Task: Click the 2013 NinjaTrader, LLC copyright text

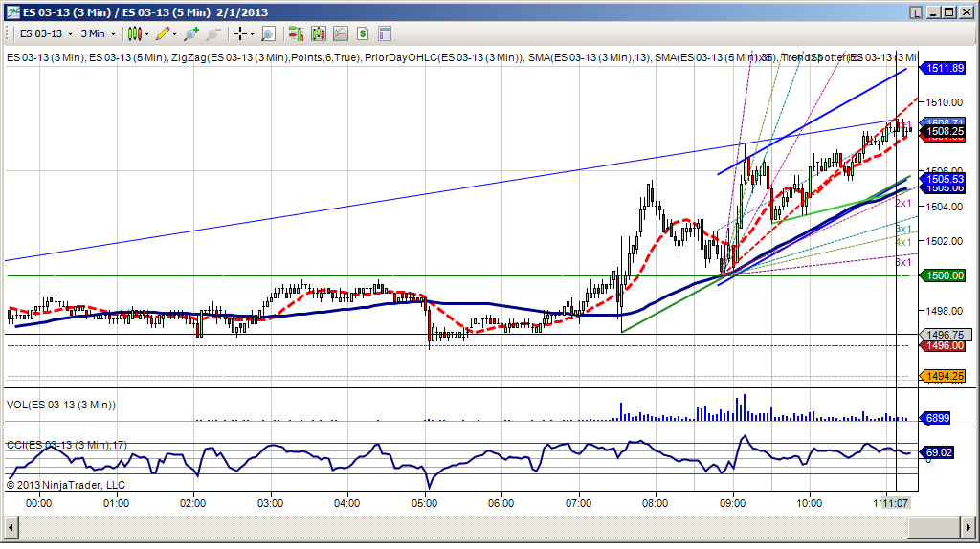Action: pyautogui.click(x=66, y=485)
